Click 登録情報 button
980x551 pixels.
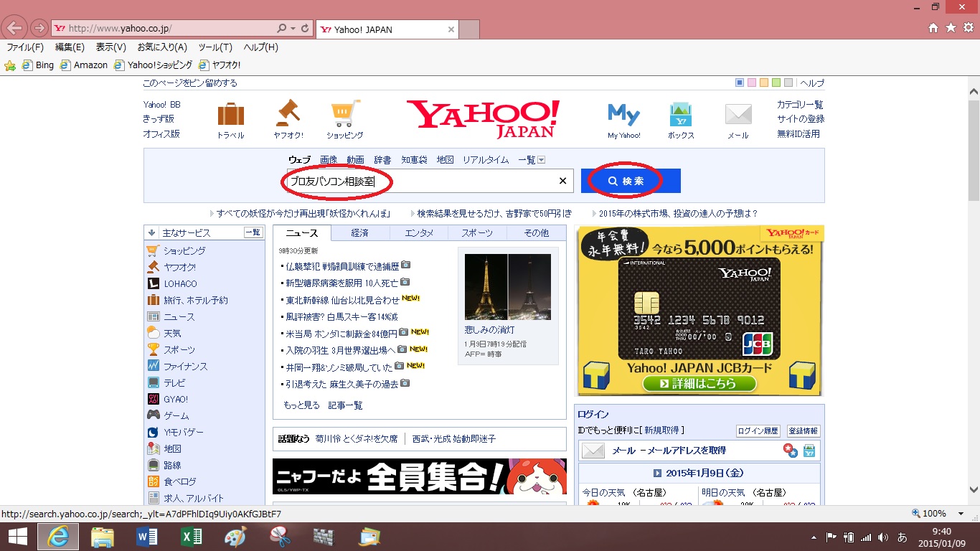804,431
